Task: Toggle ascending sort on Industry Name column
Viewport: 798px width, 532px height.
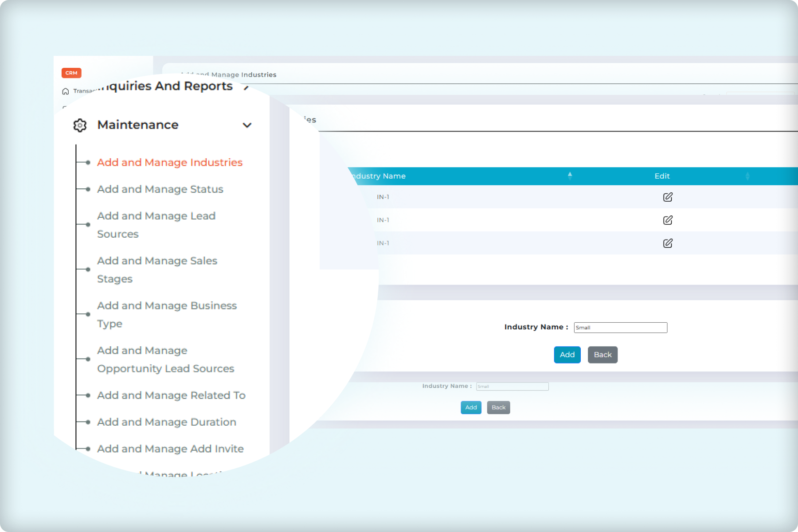Action: tap(570, 176)
